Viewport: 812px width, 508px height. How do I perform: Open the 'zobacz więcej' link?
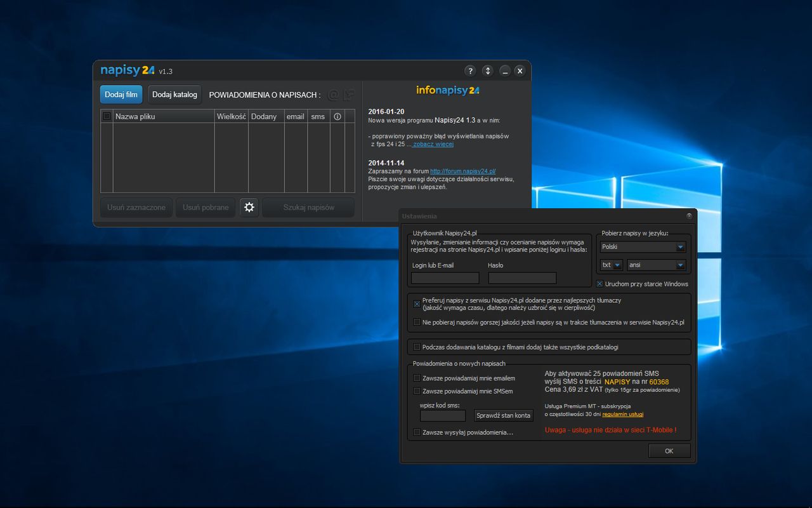pos(433,144)
